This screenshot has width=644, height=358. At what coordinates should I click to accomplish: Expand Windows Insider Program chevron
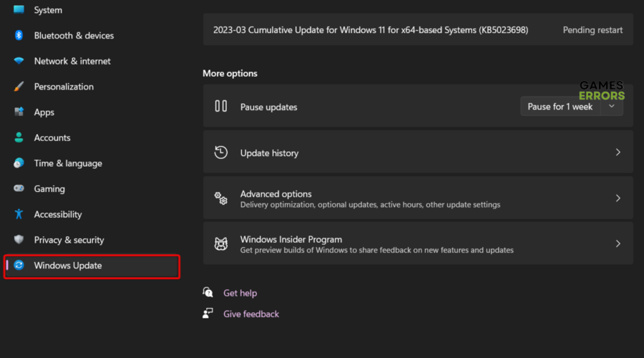pos(618,244)
